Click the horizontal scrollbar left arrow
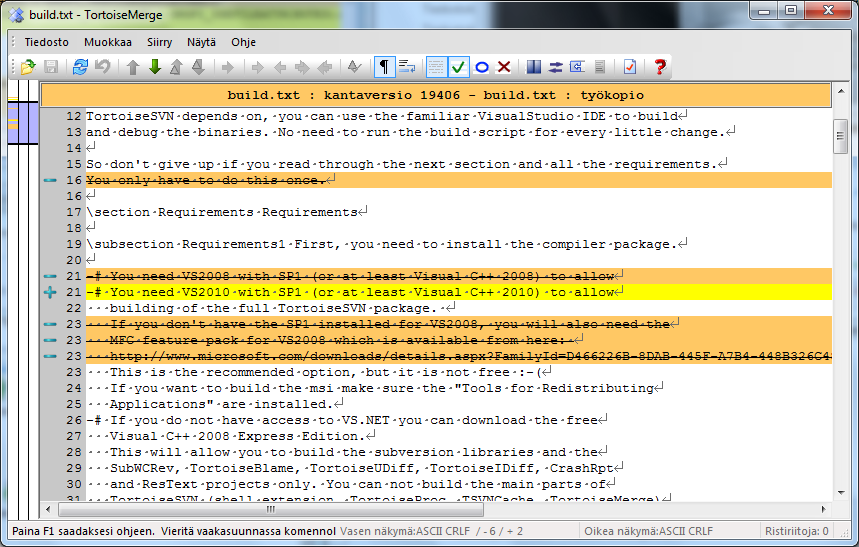Screen dimensions: 859x547 point(48,509)
